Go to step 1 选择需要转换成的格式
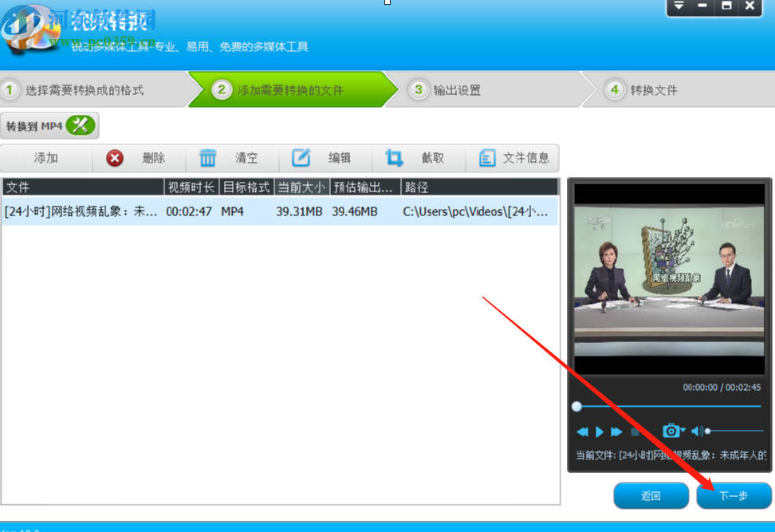Screen dimensions: 775x532 tap(94, 89)
